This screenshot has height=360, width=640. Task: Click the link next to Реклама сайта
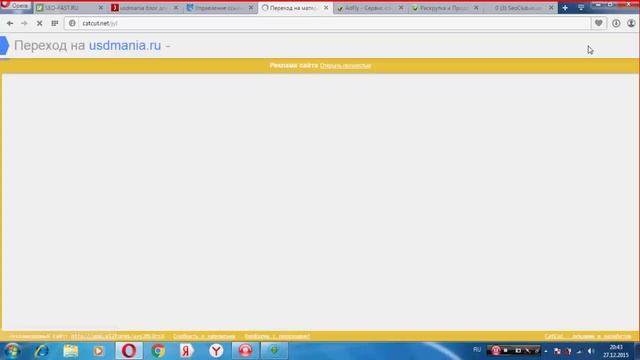click(345, 65)
